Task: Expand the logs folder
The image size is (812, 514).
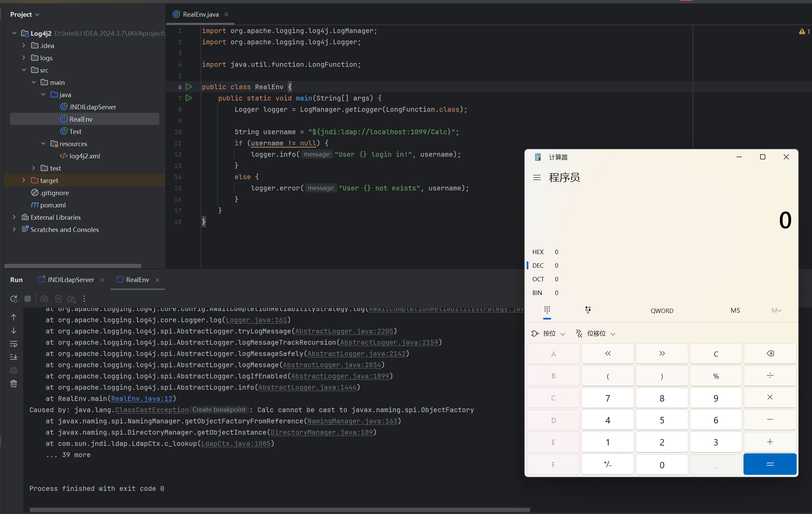Action: [x=24, y=58]
